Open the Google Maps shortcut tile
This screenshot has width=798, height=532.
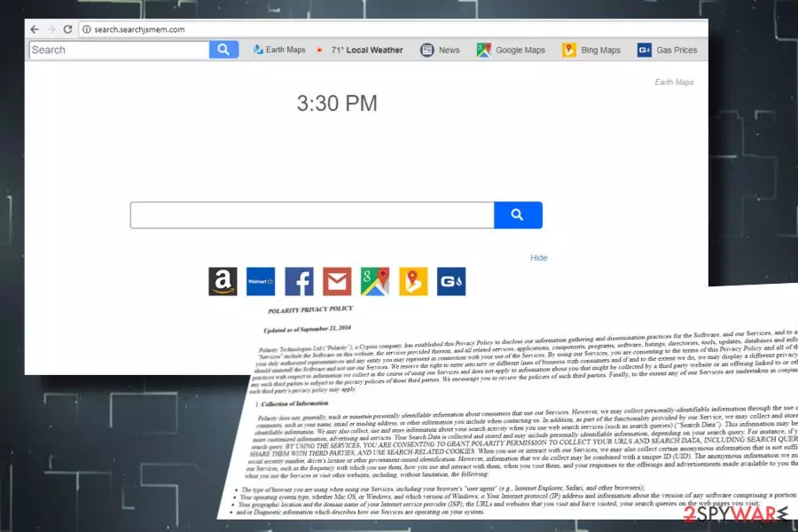375,281
